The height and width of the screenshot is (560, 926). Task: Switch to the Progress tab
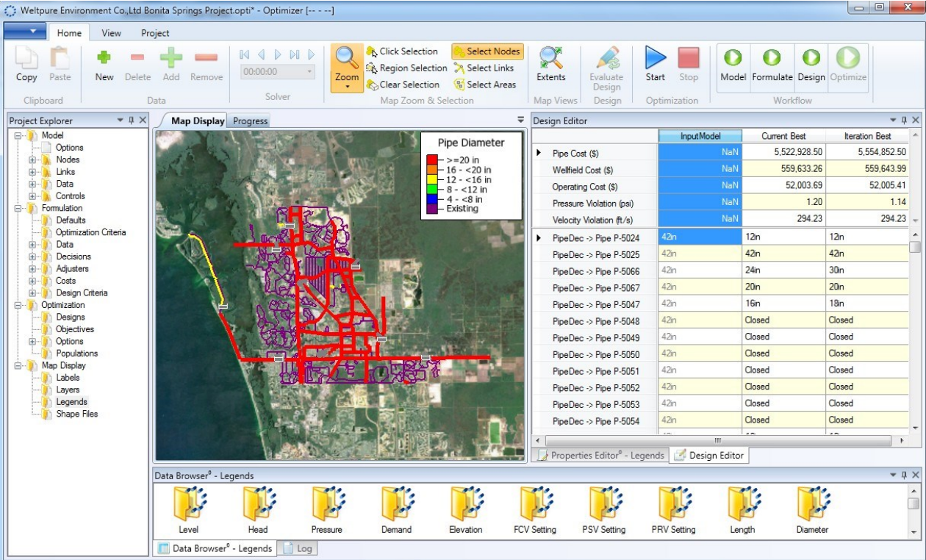[x=250, y=121]
